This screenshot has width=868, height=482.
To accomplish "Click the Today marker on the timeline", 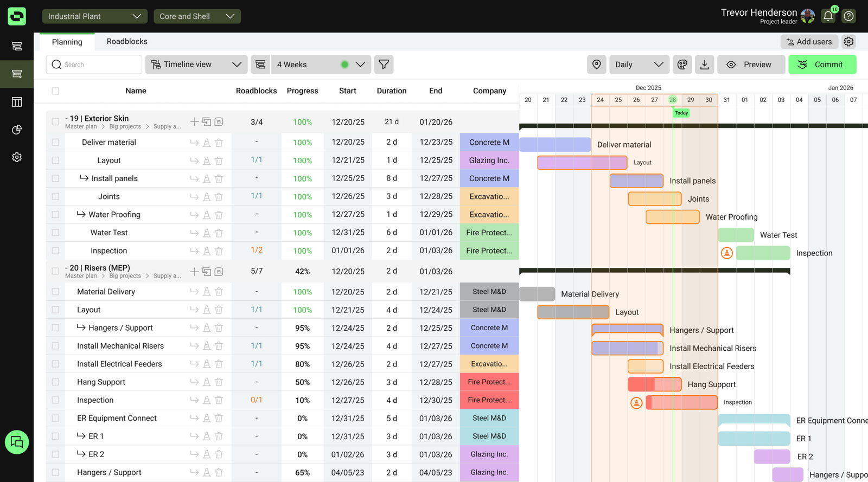I will pyautogui.click(x=681, y=113).
